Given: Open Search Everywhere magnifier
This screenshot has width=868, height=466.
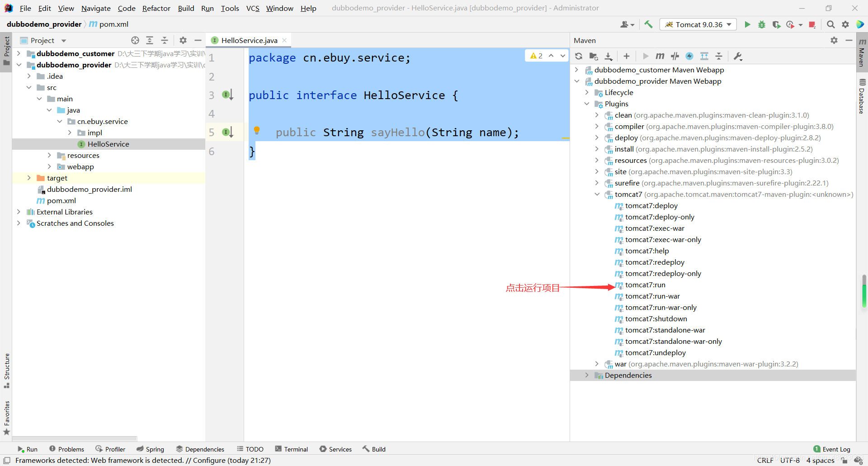Looking at the screenshot, I should click(x=830, y=24).
